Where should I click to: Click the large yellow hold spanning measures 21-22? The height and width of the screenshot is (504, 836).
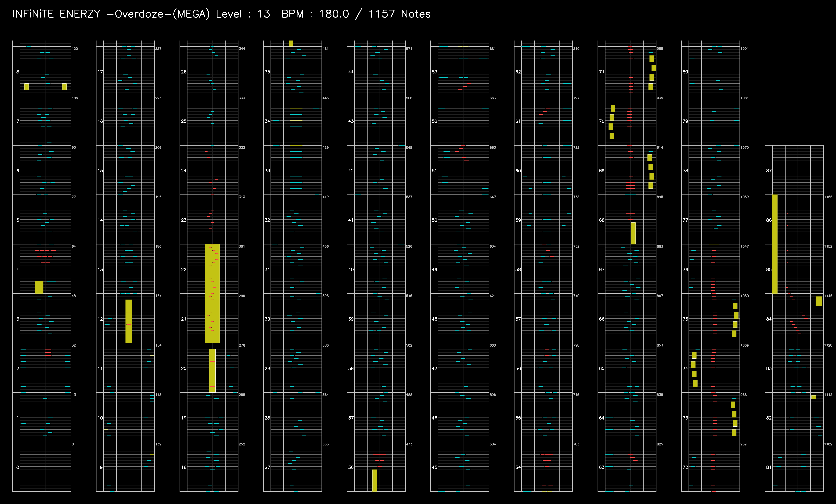tap(212, 294)
